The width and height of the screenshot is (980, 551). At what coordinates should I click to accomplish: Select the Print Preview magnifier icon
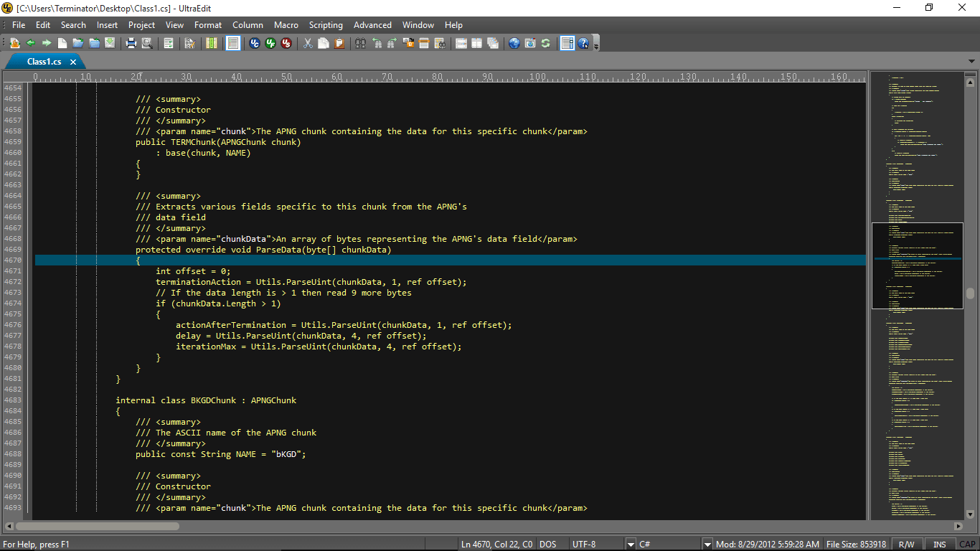(x=147, y=43)
